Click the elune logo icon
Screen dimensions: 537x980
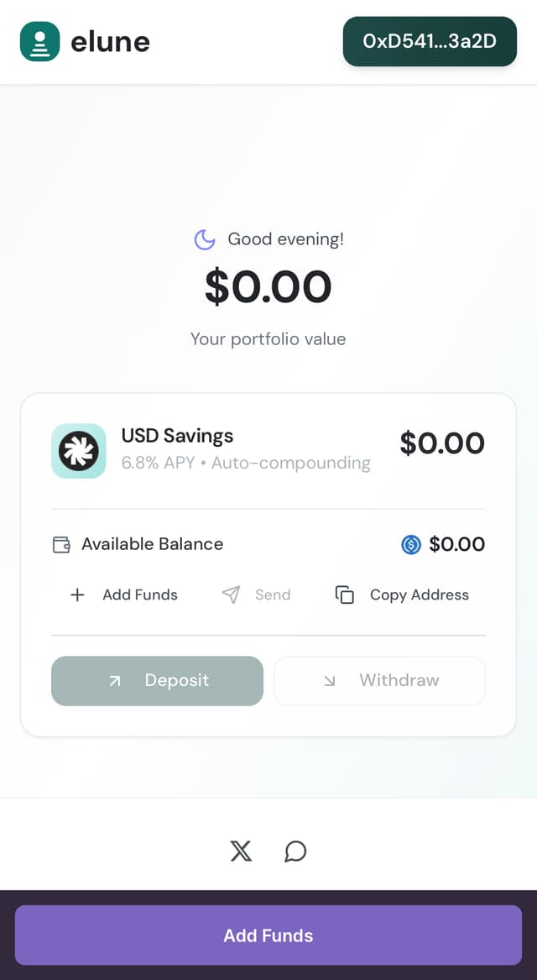click(x=39, y=41)
